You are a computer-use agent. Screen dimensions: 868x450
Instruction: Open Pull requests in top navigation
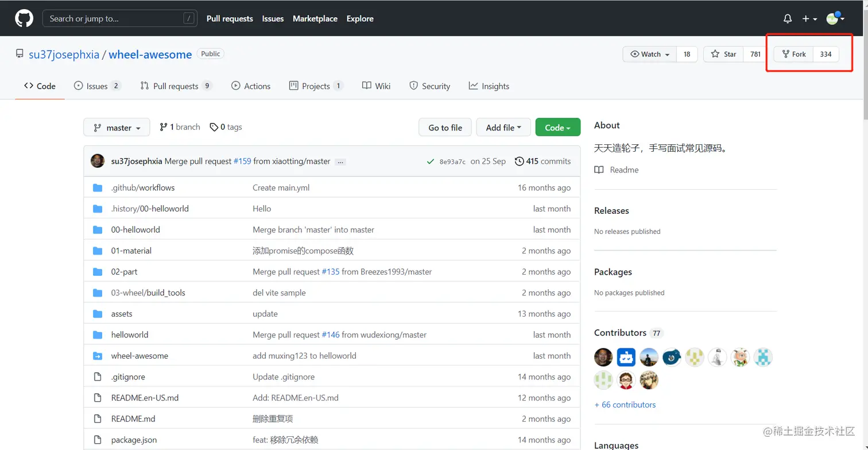click(x=230, y=18)
